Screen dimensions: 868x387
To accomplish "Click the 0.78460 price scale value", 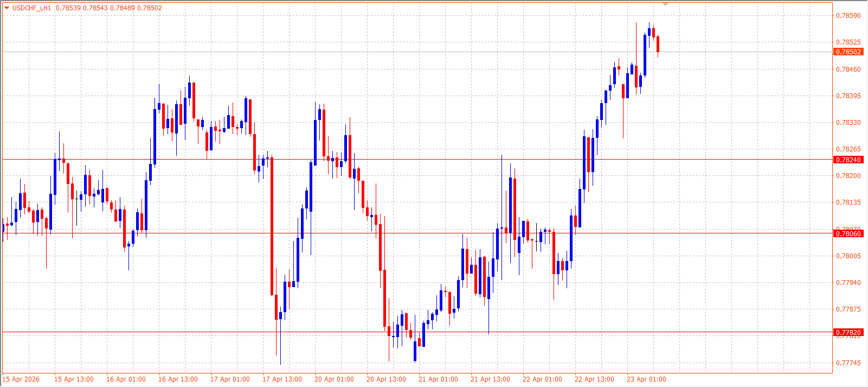I will (848, 69).
